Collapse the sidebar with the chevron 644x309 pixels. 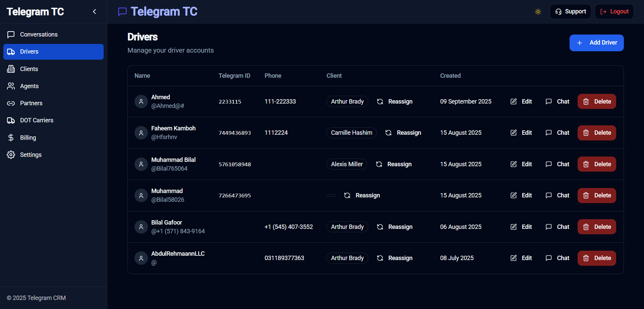click(94, 11)
